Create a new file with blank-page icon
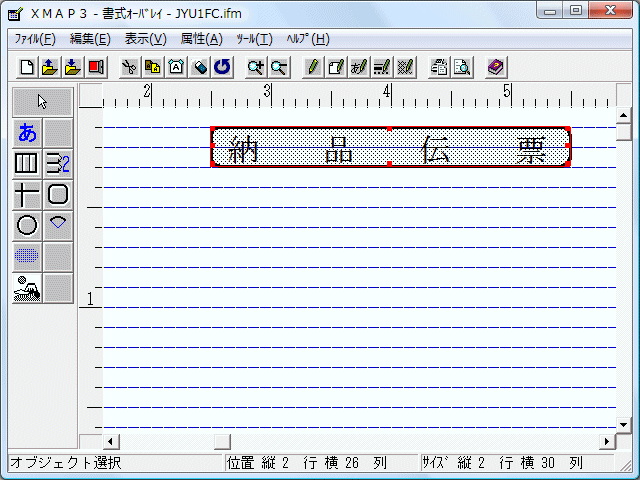 (27, 67)
